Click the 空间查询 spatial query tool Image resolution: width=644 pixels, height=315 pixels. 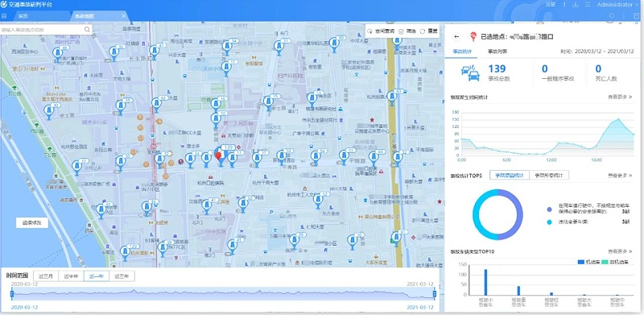(381, 31)
